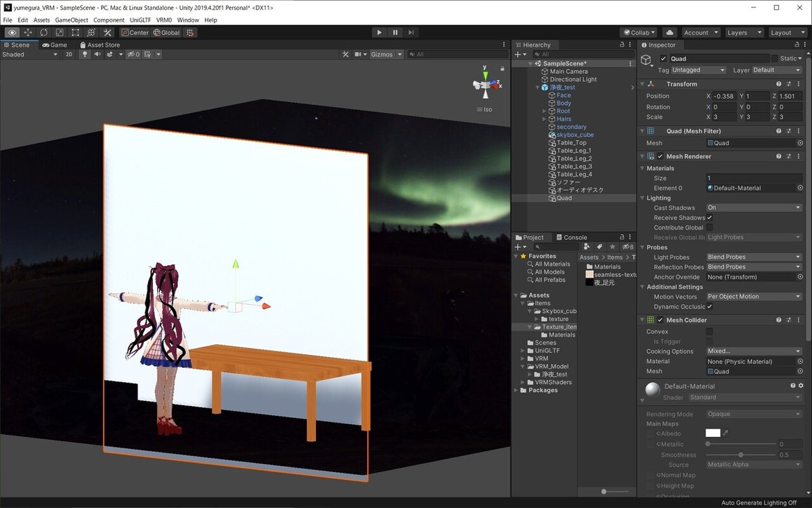Select the Rect transform tool
Image resolution: width=812 pixels, height=508 pixels.
[75, 33]
